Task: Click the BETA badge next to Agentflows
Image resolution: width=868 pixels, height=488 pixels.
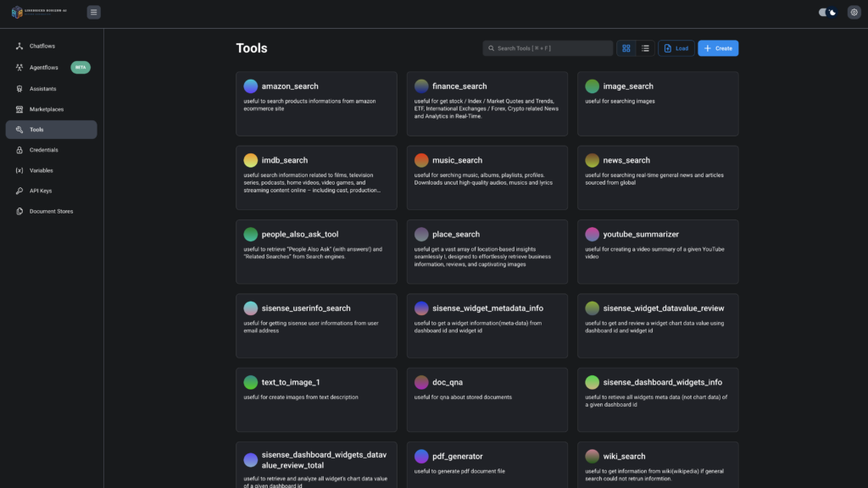Action: tap(81, 68)
